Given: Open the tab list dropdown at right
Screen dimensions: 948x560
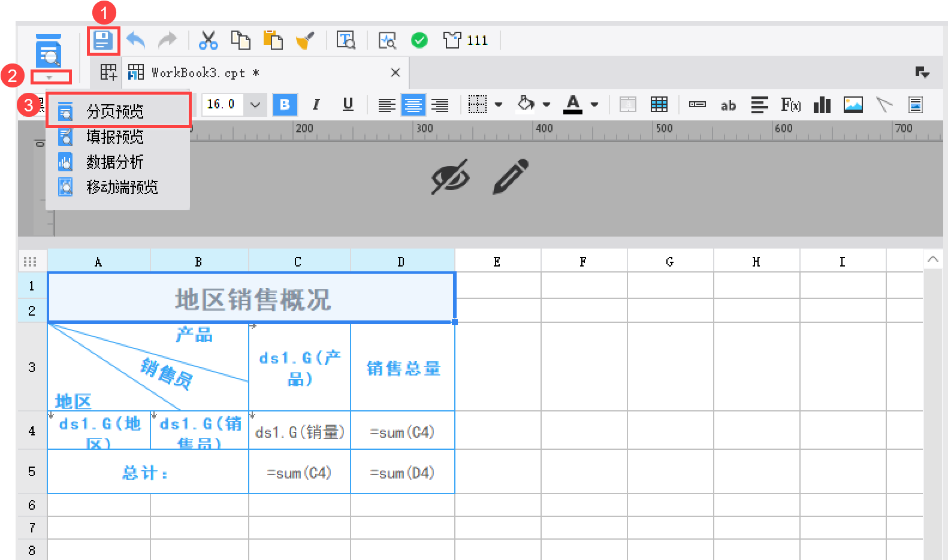Looking at the screenshot, I should 922,72.
